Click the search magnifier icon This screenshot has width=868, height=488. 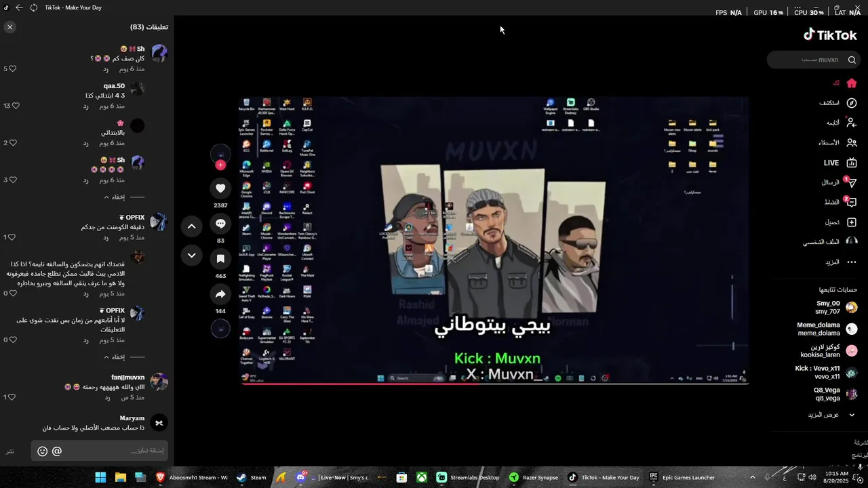pos(852,60)
